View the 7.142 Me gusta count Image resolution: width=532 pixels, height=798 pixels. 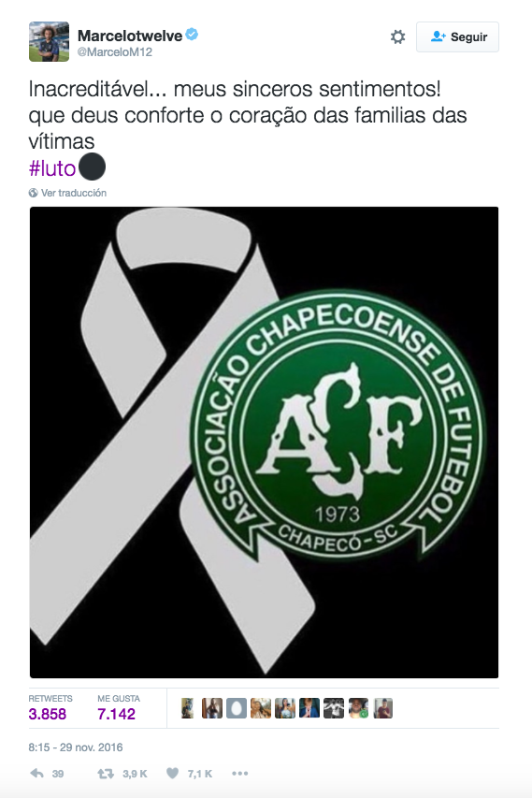(x=117, y=714)
